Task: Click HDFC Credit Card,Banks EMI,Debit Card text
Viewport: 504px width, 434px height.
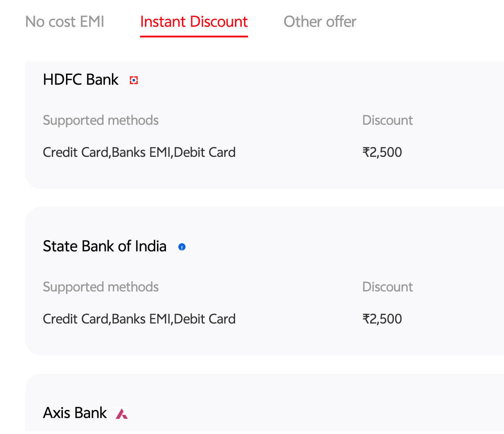Action: pyautogui.click(x=139, y=152)
